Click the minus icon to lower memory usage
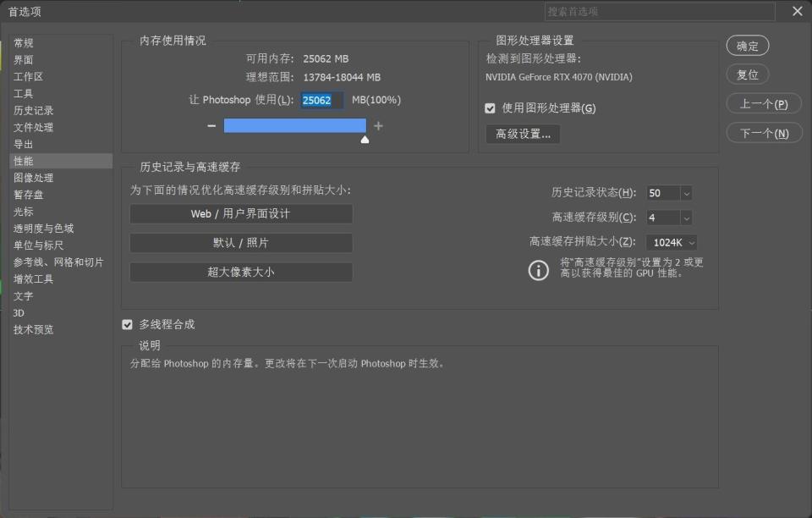Image resolution: width=812 pixels, height=518 pixels. 211,125
